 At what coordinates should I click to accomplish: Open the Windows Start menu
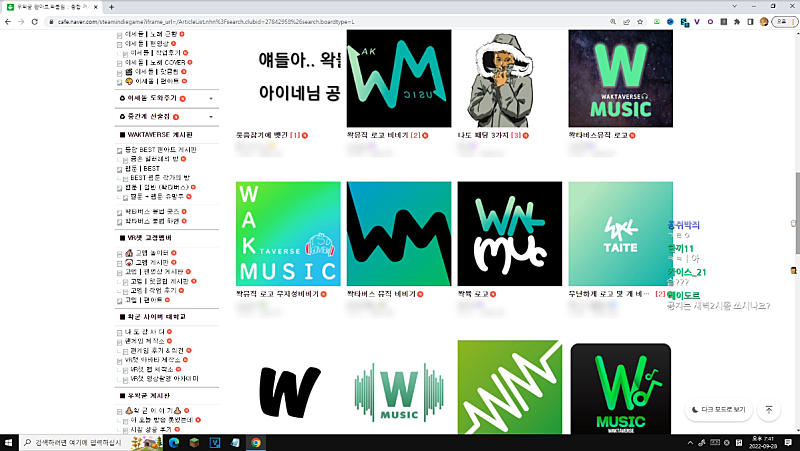(8, 443)
